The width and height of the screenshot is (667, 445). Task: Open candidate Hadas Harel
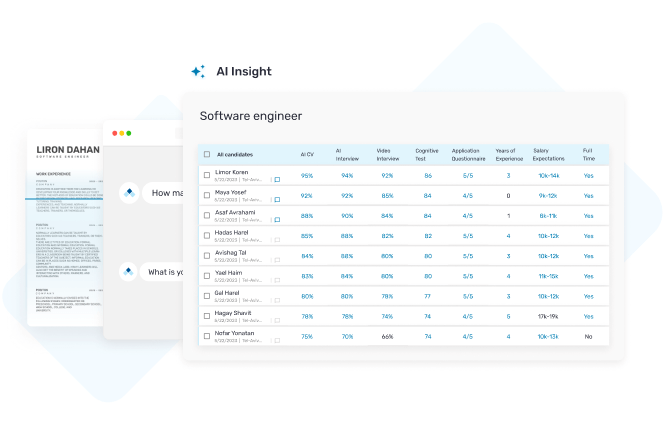coord(231,233)
